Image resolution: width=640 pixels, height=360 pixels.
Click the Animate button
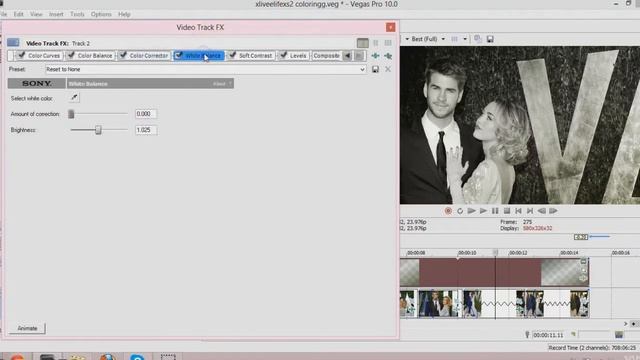[x=27, y=328]
